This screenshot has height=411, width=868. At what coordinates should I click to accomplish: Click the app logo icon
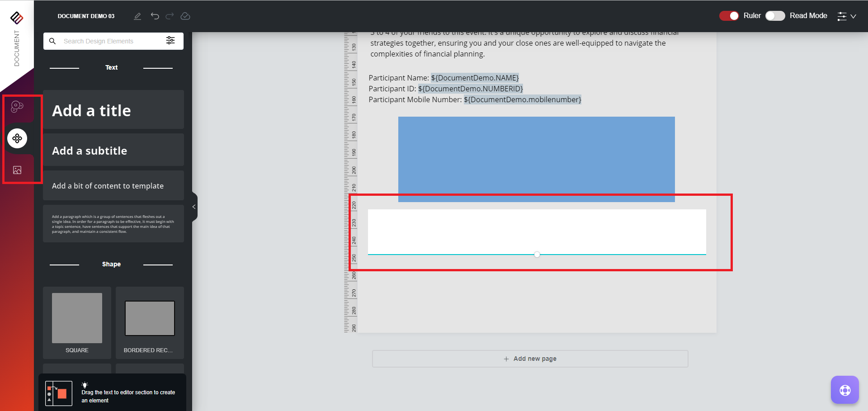pyautogui.click(x=17, y=18)
